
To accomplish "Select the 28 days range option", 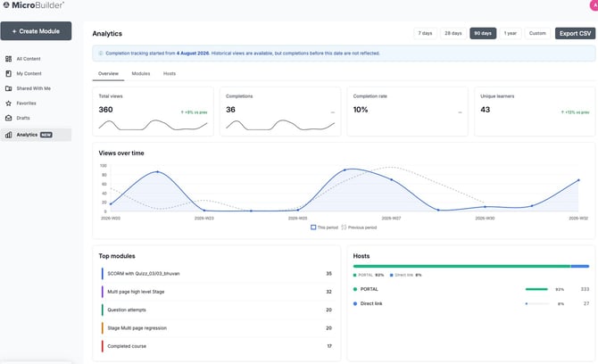I will coord(453,33).
